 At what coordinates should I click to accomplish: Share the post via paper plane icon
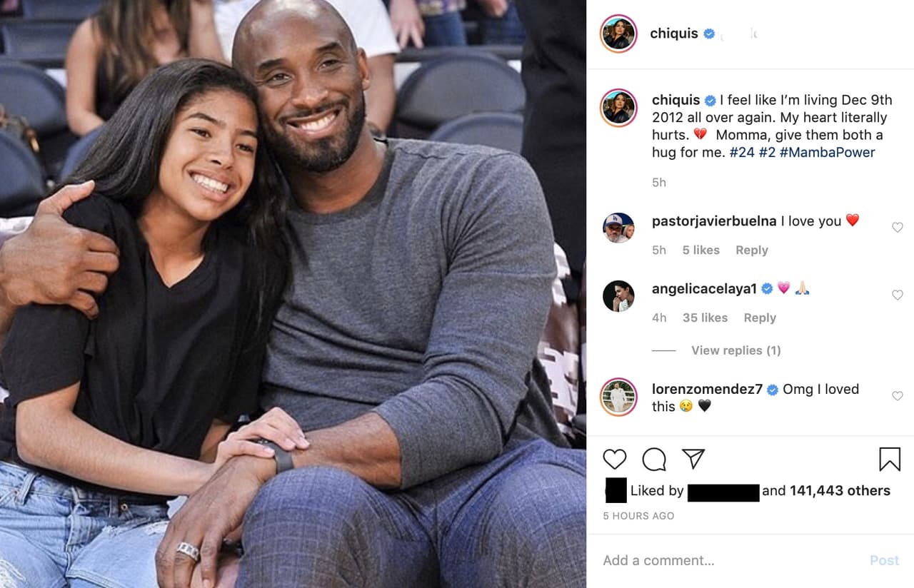point(693,459)
